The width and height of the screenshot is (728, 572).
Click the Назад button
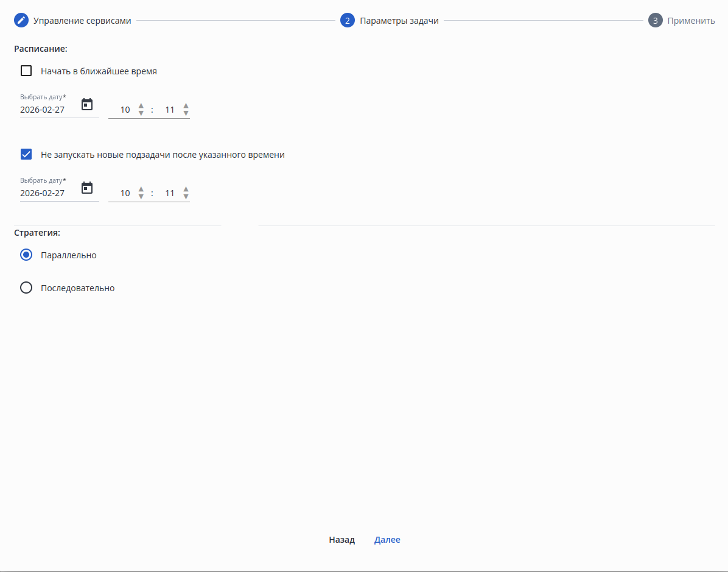(341, 540)
